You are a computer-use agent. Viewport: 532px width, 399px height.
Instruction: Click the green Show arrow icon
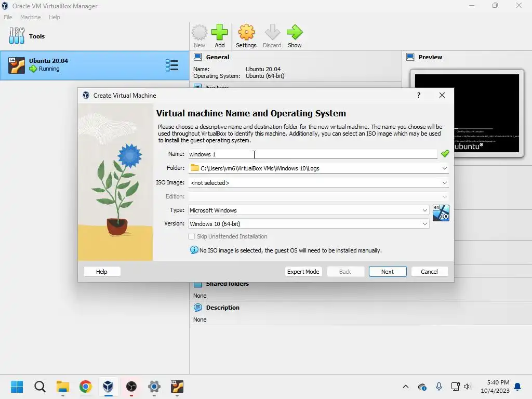(x=295, y=33)
